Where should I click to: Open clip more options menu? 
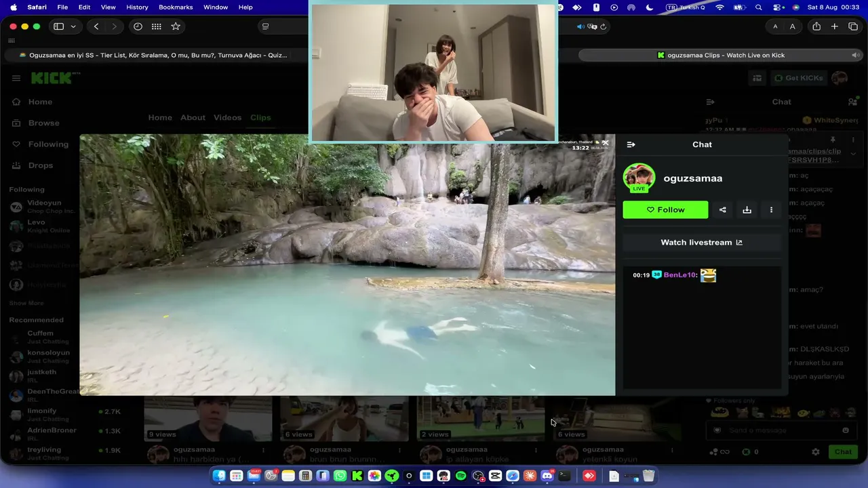pos(771,210)
